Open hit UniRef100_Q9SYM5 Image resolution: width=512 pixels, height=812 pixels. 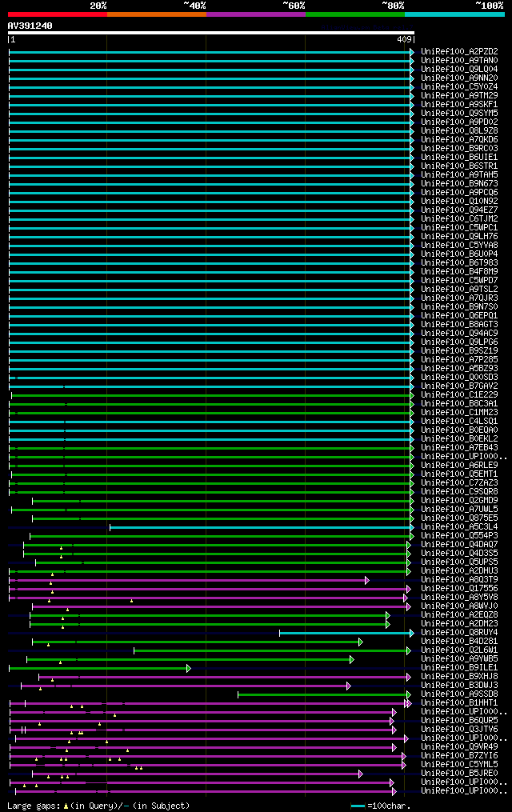[459, 114]
